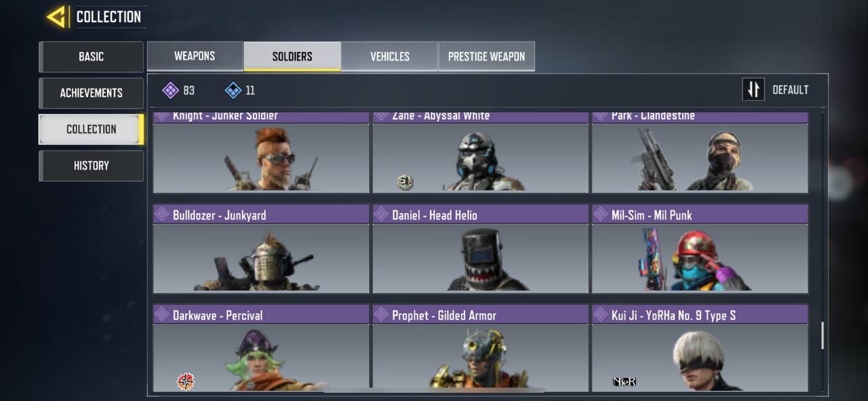Click the blue rare rarity count icon

(x=233, y=90)
